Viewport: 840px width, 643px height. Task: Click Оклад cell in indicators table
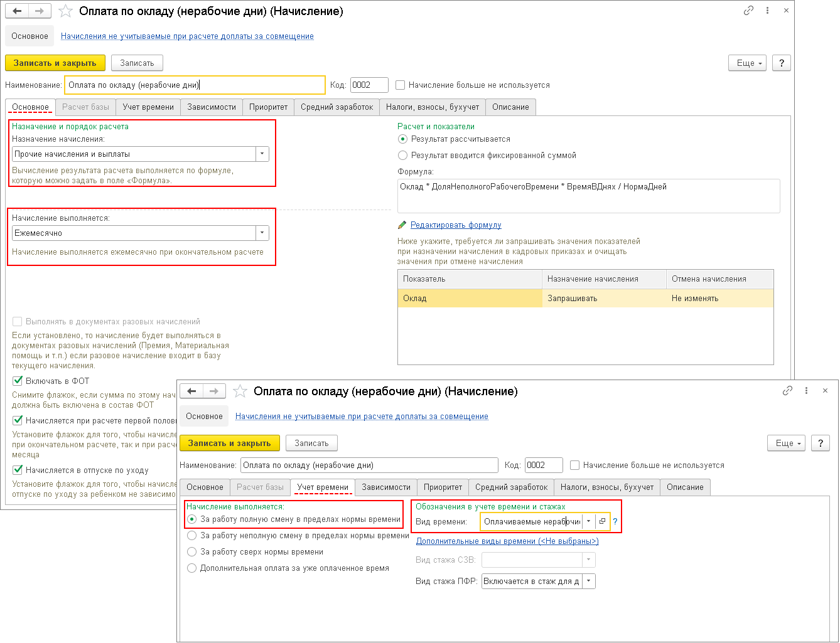tap(470, 299)
